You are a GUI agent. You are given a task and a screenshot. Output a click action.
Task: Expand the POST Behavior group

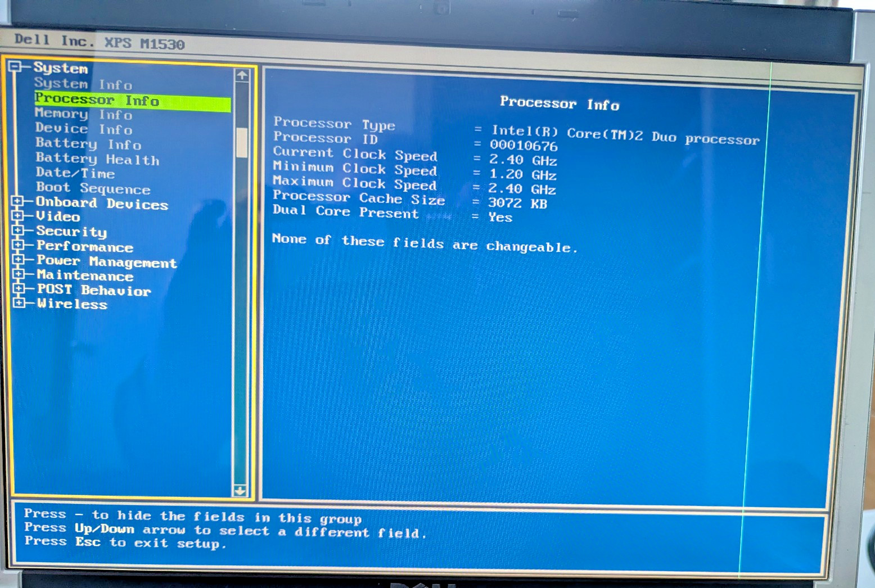tap(19, 288)
